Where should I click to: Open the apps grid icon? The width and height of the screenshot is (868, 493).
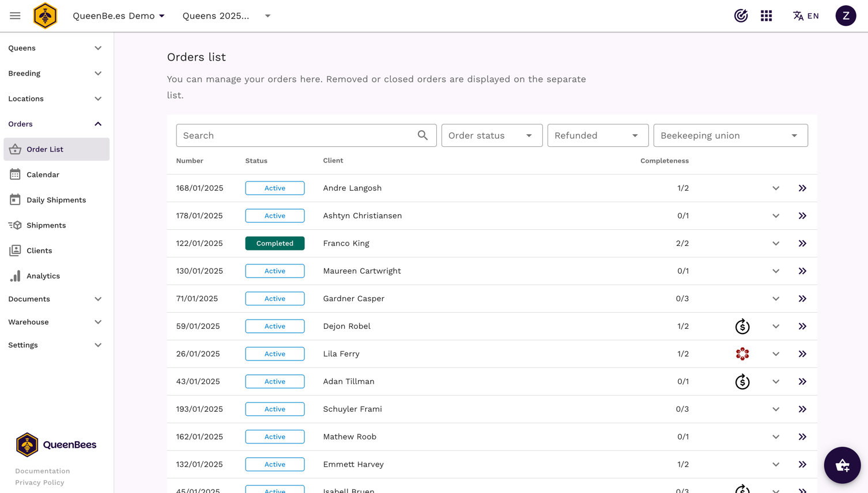click(766, 16)
